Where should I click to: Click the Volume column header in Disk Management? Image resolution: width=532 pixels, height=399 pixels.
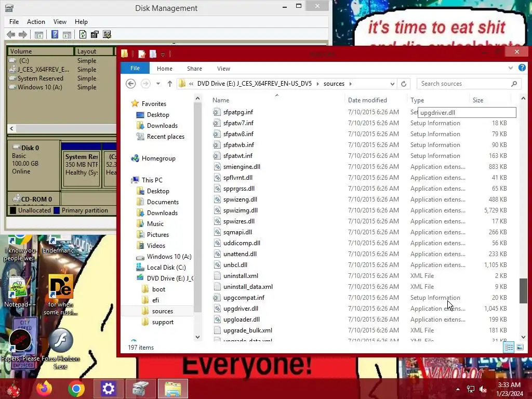pyautogui.click(x=41, y=51)
